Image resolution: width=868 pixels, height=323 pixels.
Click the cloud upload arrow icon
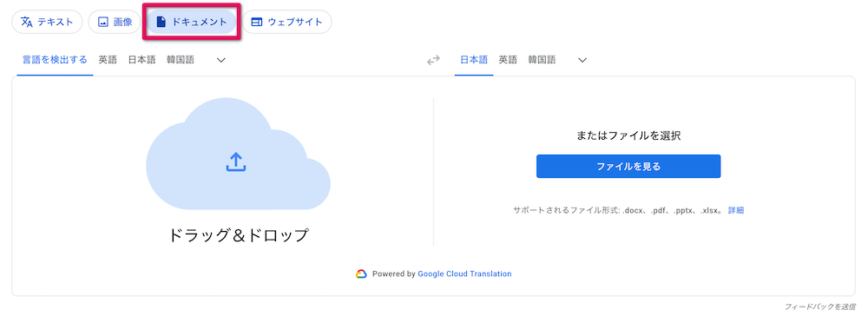236,161
